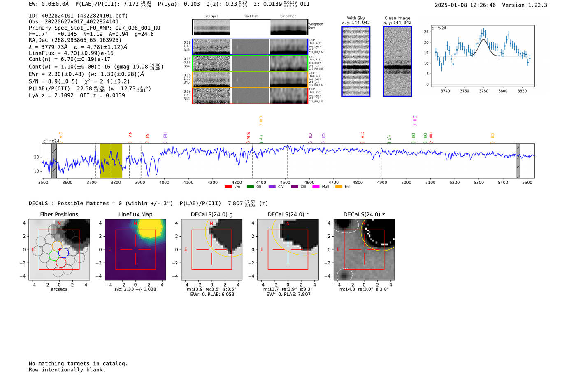This screenshot has width=576, height=392.
Task: Click the Primary Spec_Slot_IFU_AMP line
Action: [95, 28]
